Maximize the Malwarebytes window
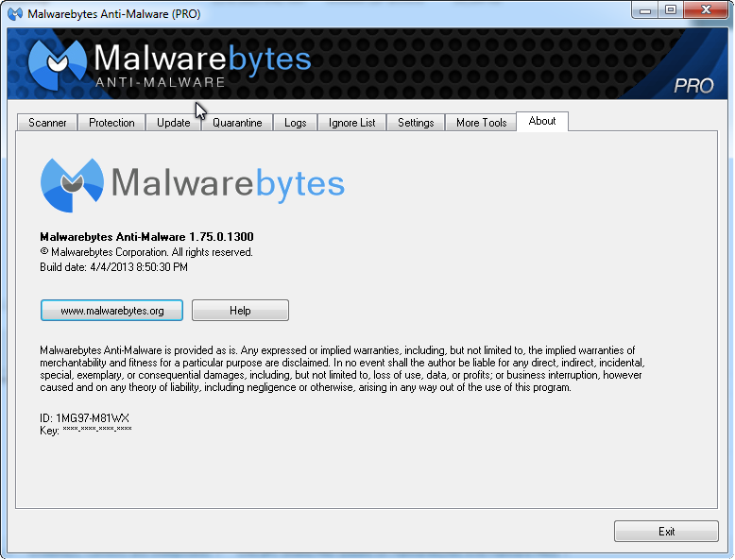The height and width of the screenshot is (560, 735). (671, 10)
